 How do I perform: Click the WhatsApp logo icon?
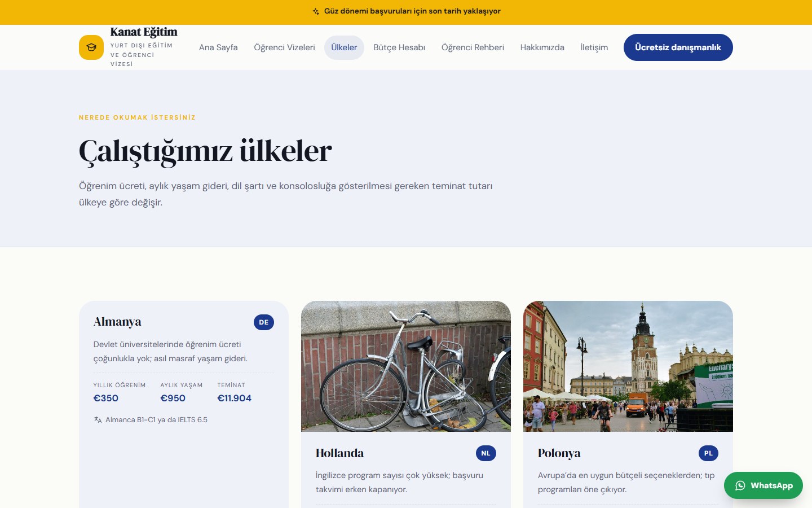click(740, 485)
